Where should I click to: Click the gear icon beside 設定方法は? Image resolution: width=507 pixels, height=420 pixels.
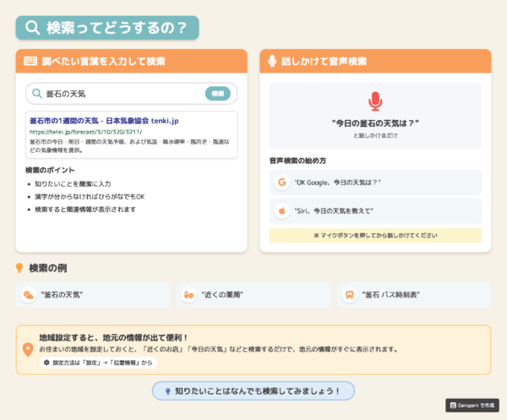(x=46, y=363)
